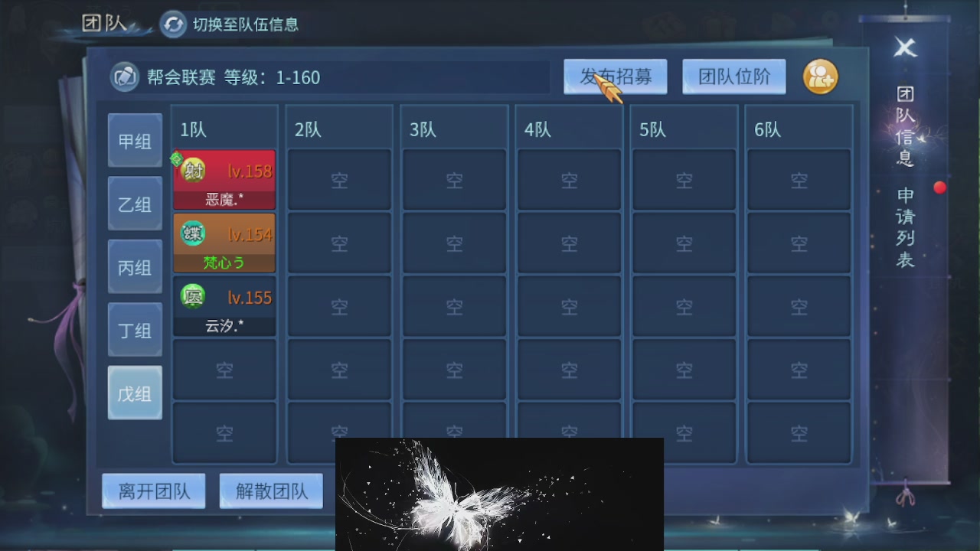Open the 团队信息 side tab
Viewport: 980px width, 551px height.
click(905, 126)
